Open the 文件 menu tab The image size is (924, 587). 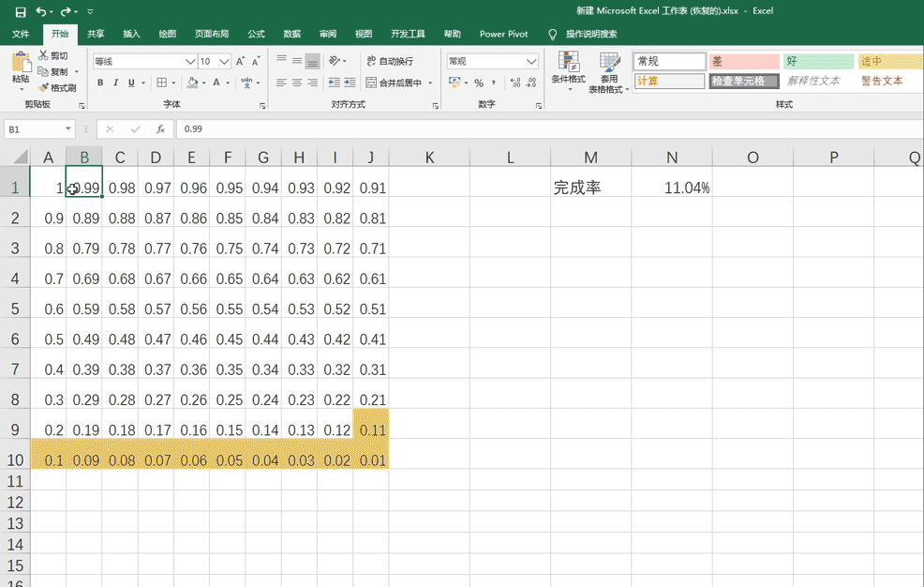[21, 34]
